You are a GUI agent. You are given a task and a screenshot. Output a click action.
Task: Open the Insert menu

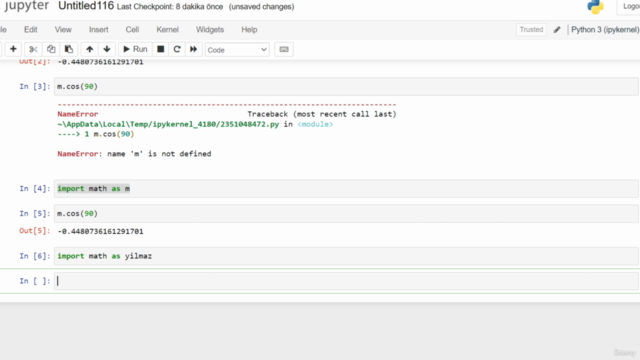click(x=99, y=29)
